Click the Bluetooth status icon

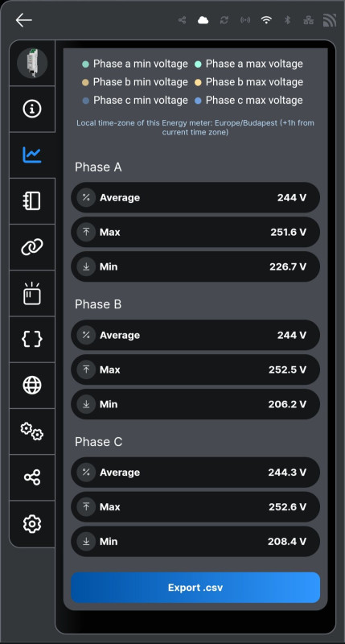tap(288, 20)
